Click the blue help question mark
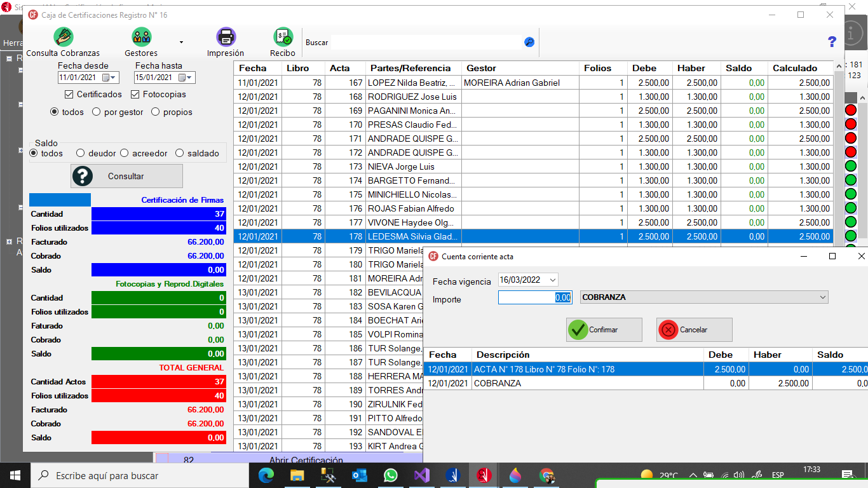The image size is (868, 488). (832, 42)
